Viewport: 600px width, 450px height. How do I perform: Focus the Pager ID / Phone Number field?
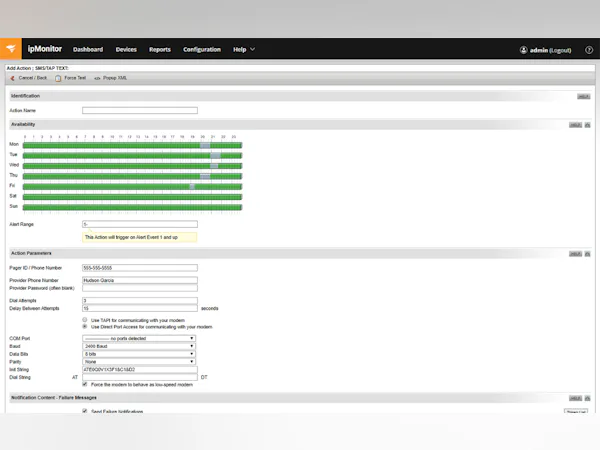[140, 268]
